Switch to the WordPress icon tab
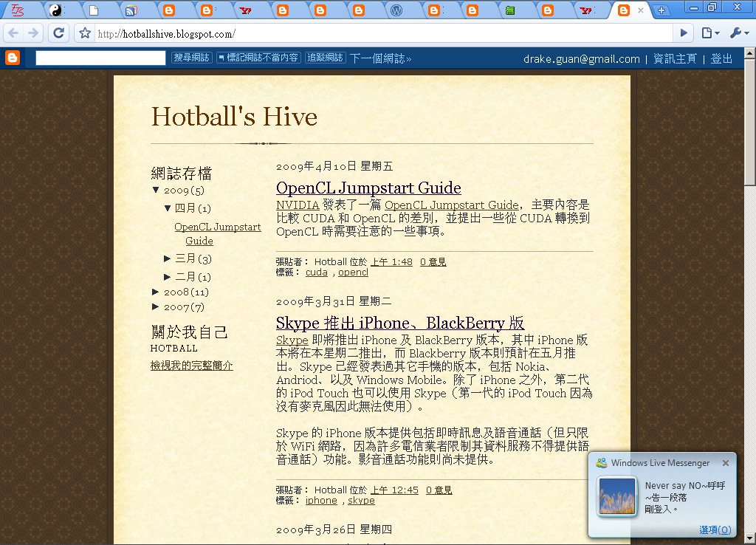Screen dimensions: 756x545 point(396,10)
